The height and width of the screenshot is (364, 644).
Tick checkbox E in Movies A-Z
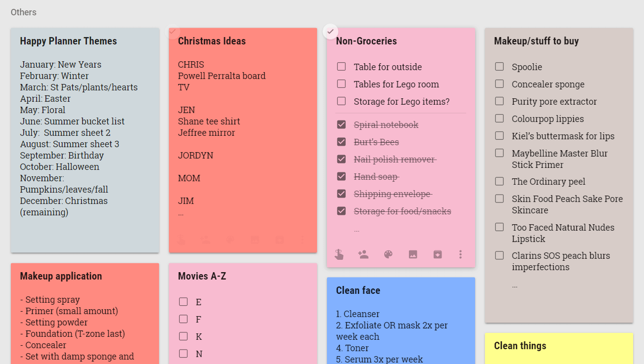(183, 302)
